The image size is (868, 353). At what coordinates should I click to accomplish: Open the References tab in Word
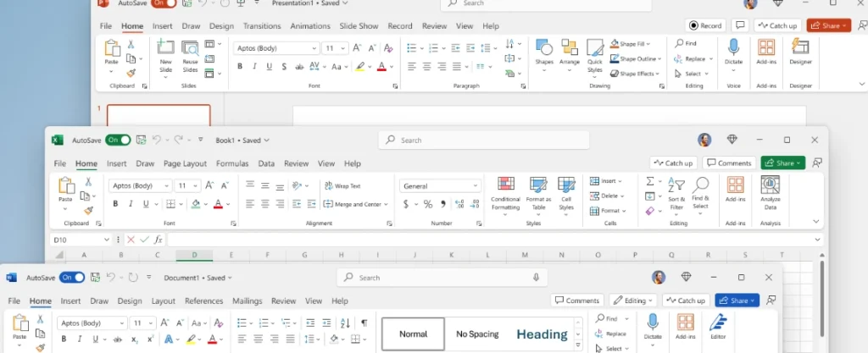(203, 301)
